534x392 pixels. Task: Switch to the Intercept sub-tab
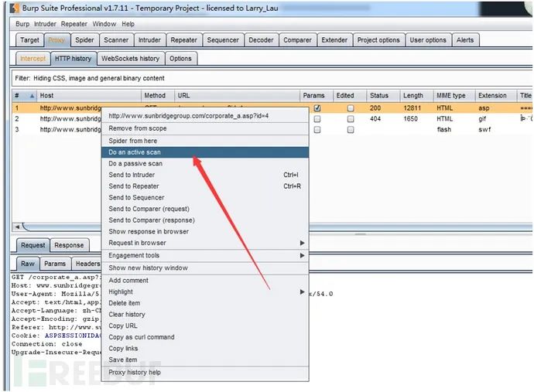[33, 59]
